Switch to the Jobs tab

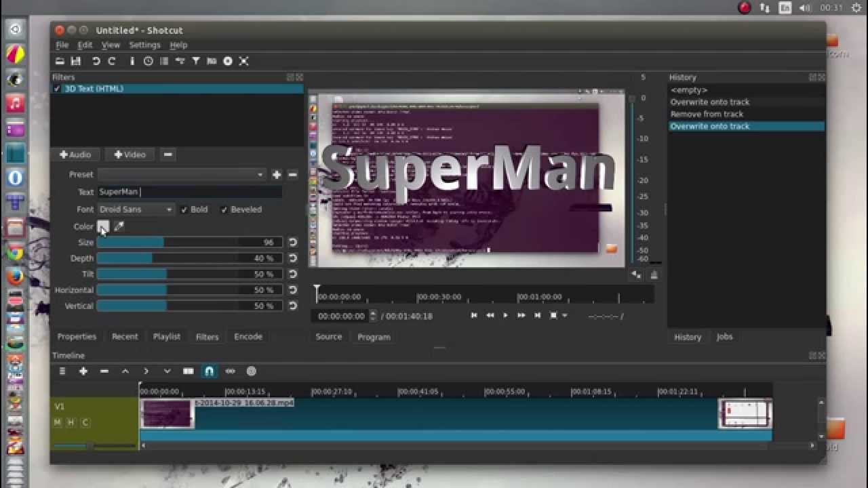coord(724,337)
